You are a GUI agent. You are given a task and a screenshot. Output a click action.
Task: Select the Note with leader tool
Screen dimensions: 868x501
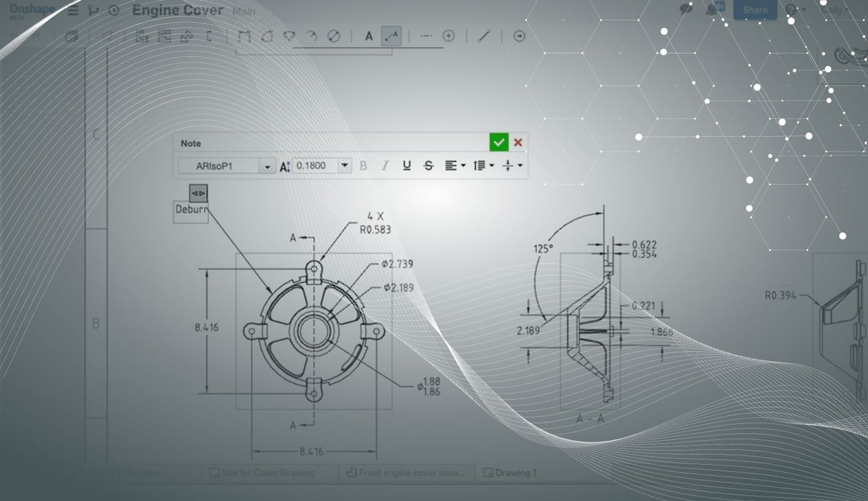pyautogui.click(x=391, y=36)
